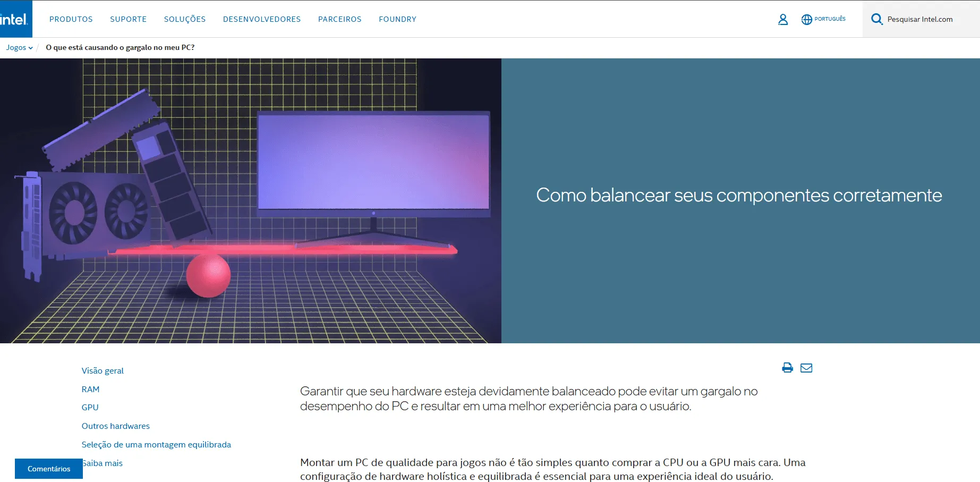Go to the Foundry menu

point(397,19)
